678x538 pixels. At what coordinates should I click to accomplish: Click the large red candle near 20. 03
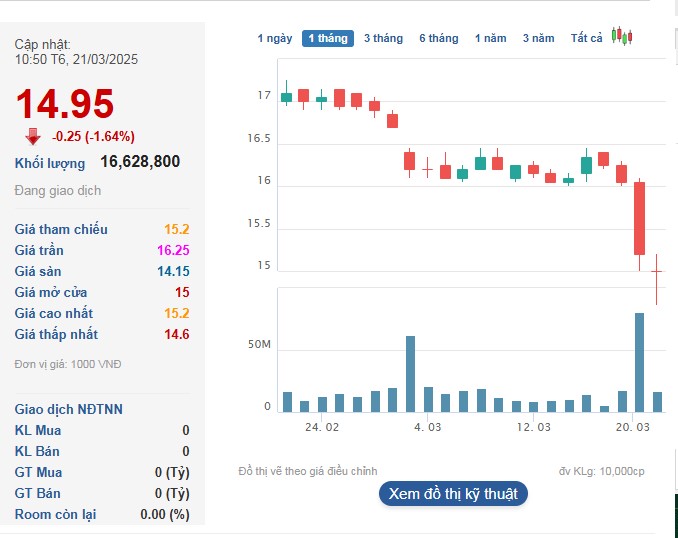(x=639, y=218)
